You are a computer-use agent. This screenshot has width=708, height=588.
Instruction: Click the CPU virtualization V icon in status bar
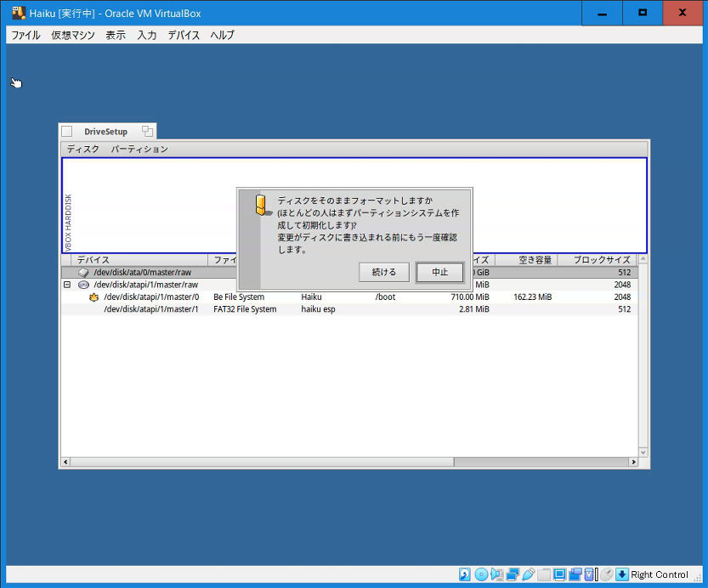click(x=589, y=574)
